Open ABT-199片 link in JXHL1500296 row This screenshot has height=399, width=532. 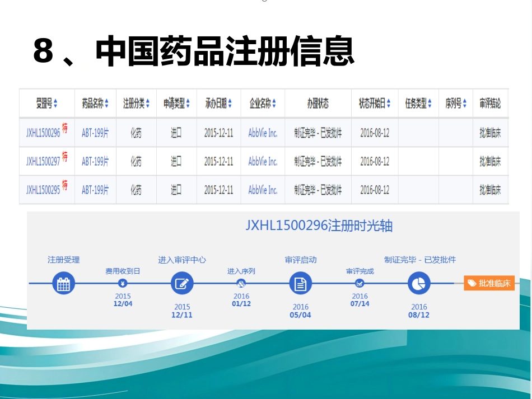click(95, 133)
